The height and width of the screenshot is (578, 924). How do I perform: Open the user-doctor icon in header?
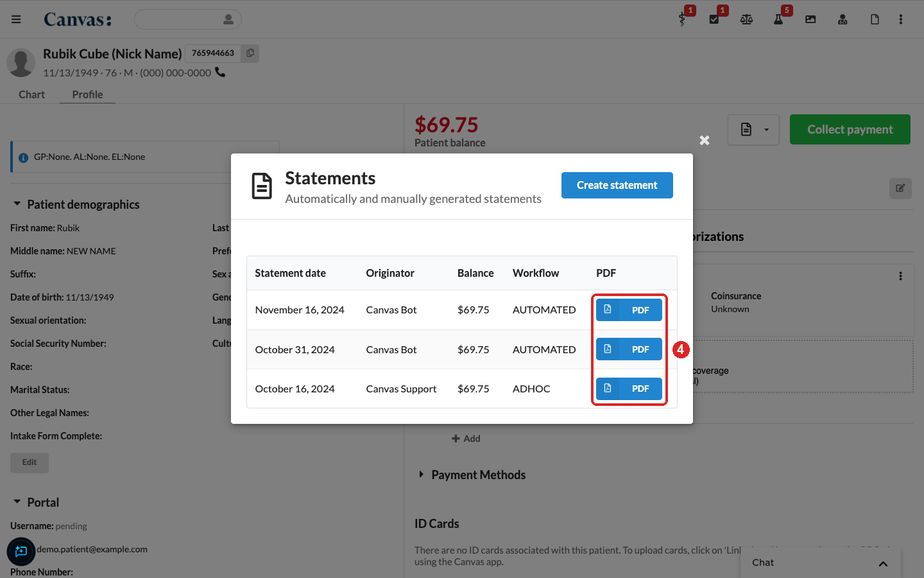pyautogui.click(x=843, y=19)
